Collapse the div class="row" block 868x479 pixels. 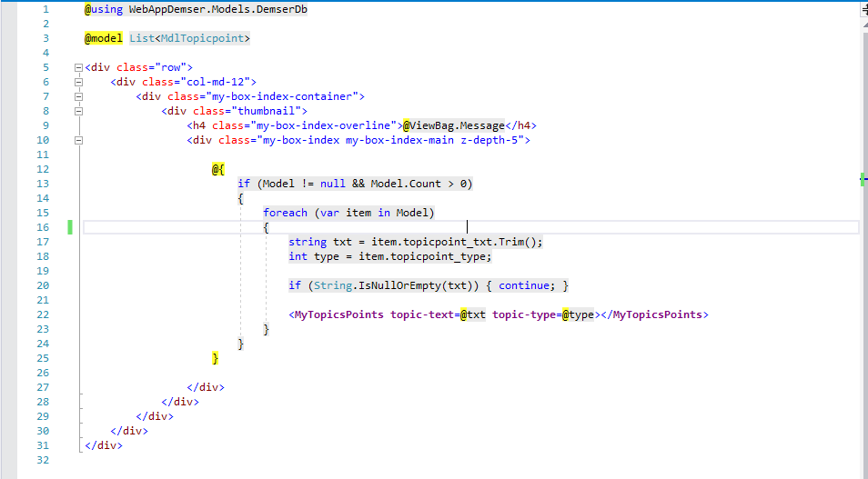(x=78, y=67)
